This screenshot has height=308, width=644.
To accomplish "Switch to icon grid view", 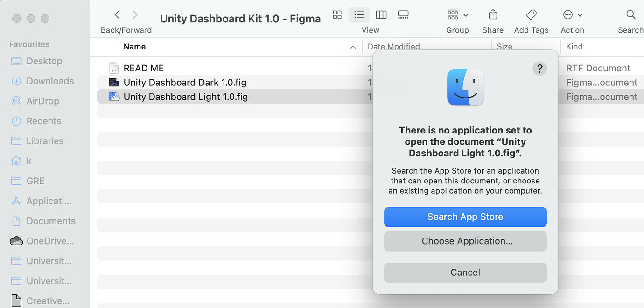I will [x=337, y=15].
